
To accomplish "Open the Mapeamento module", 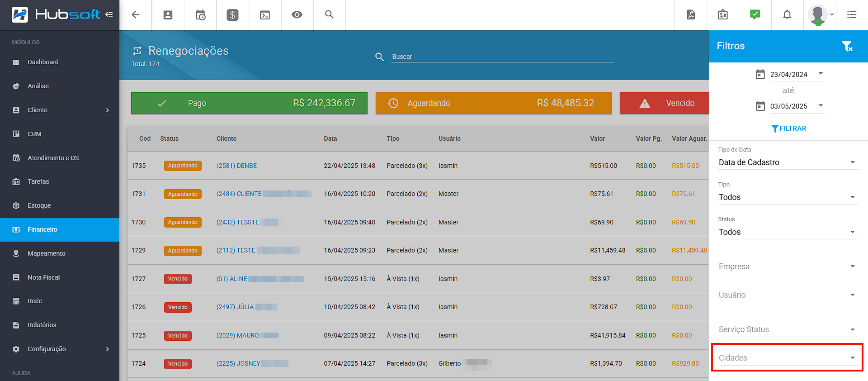I will (x=60, y=253).
